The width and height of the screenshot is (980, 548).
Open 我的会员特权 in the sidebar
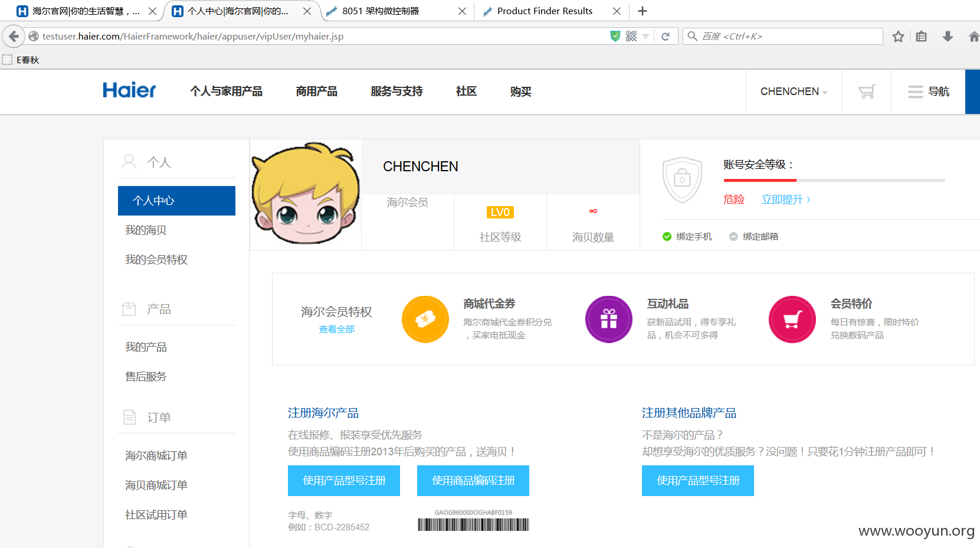pyautogui.click(x=156, y=260)
